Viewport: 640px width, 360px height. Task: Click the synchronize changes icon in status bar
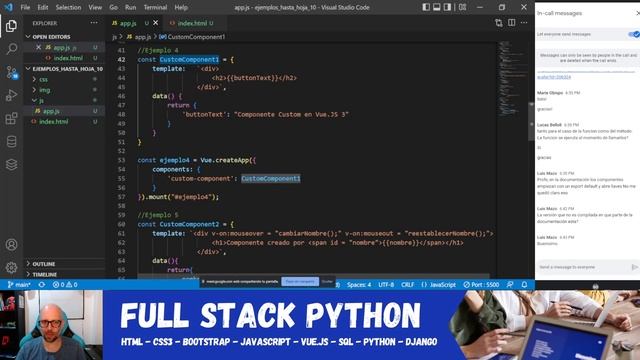(x=42, y=284)
